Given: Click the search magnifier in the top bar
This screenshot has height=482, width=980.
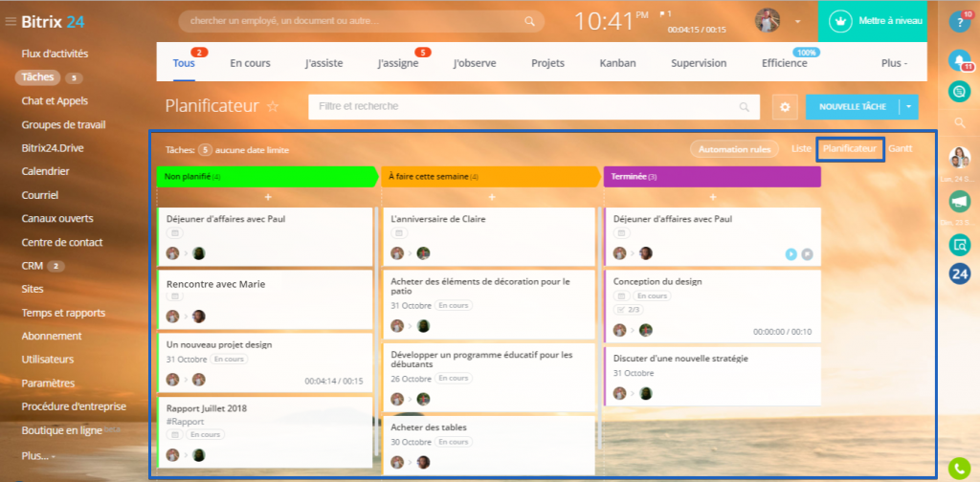Looking at the screenshot, I should tap(529, 21).
